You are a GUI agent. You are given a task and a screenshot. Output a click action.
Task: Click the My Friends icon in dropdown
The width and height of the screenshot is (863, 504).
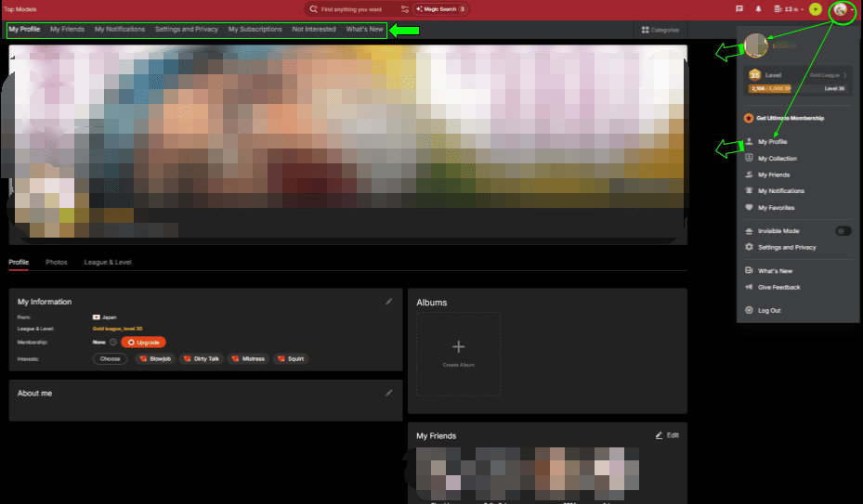coord(749,174)
